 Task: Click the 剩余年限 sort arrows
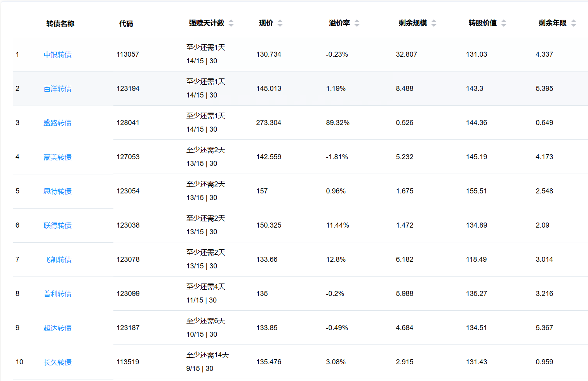pos(574,23)
